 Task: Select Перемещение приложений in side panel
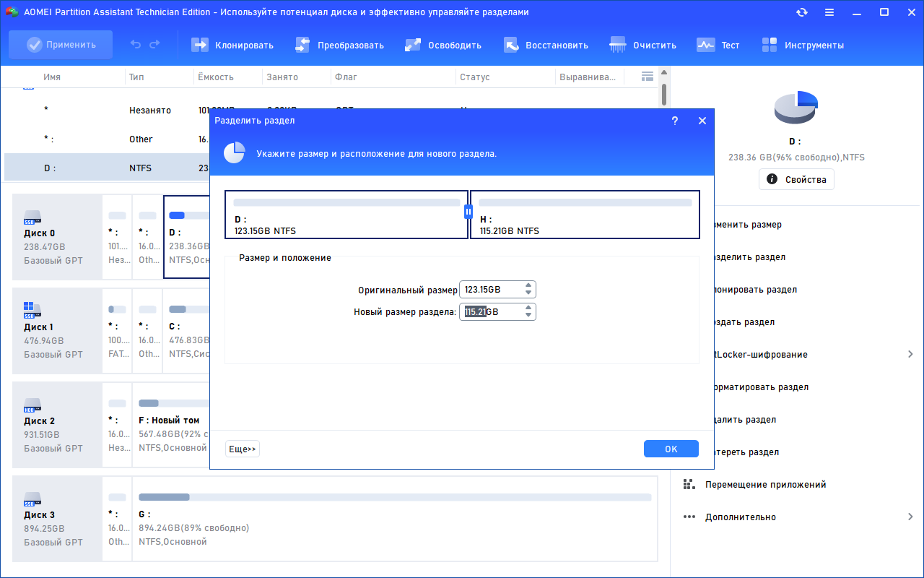(765, 484)
